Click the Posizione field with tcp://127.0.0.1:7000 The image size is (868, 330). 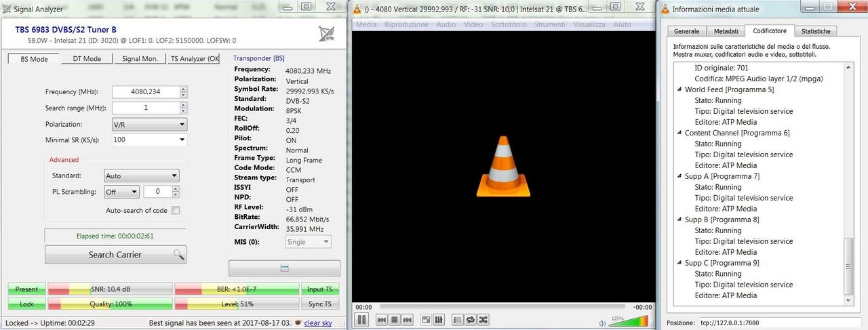point(779,323)
